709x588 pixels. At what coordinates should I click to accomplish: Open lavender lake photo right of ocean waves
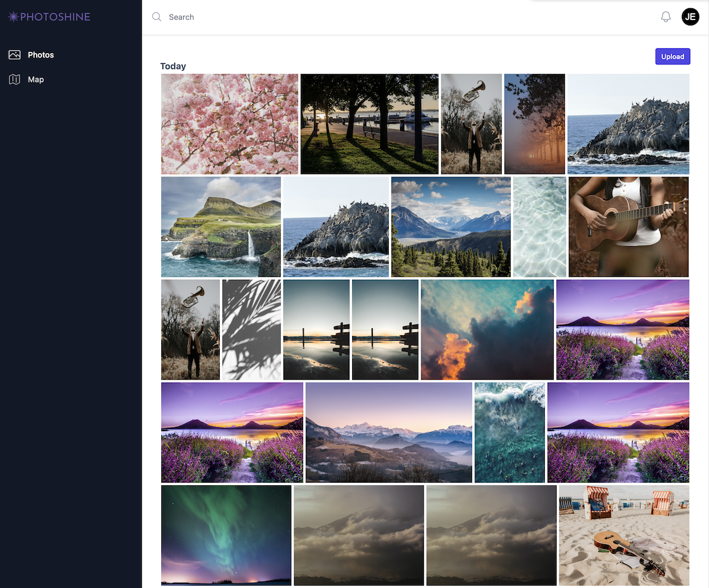pyautogui.click(x=619, y=433)
